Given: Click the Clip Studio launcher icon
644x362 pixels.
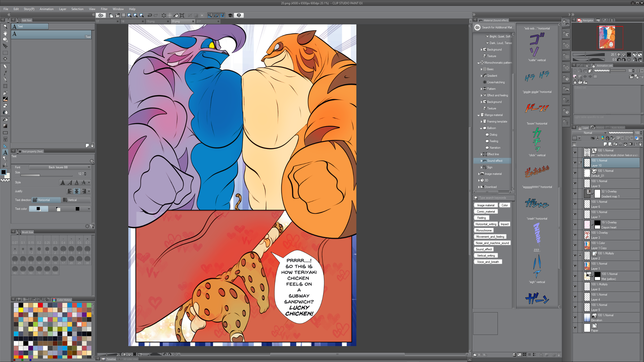Looking at the screenshot, I should click(x=101, y=15).
